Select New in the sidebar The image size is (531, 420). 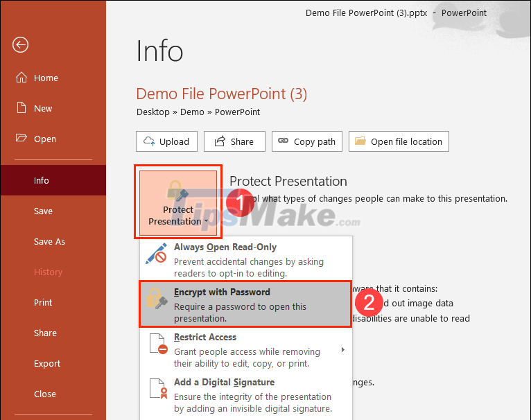click(53, 108)
